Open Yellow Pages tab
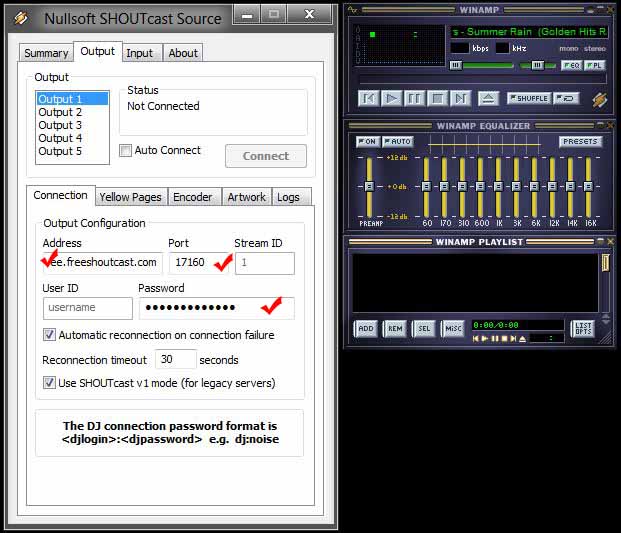Viewport: 621px width, 533px height. click(130, 197)
